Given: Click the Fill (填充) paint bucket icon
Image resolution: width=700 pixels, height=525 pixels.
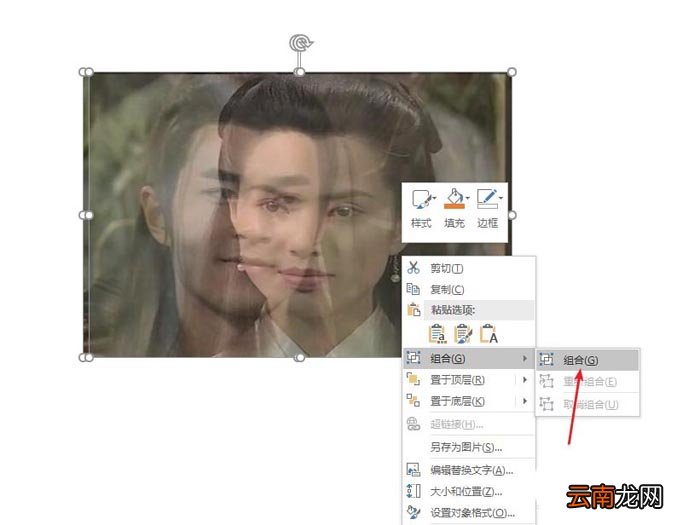Looking at the screenshot, I should click(x=454, y=199).
